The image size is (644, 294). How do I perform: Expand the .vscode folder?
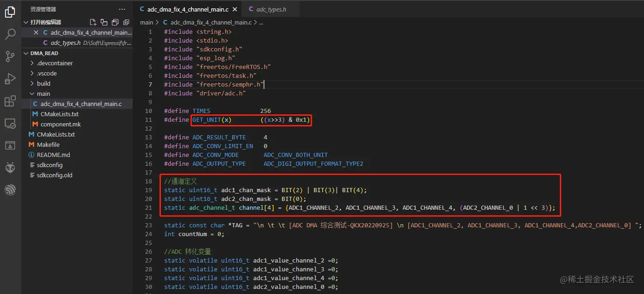click(47, 73)
